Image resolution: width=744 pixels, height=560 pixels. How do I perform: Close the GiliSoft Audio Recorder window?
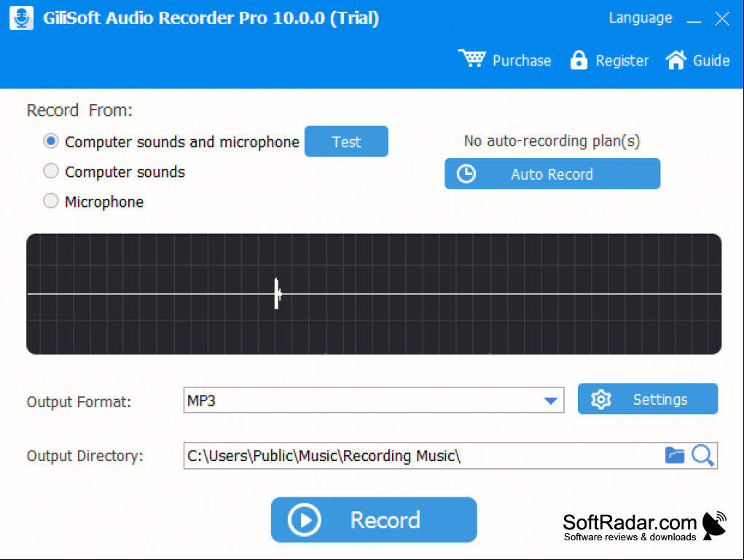click(x=721, y=19)
